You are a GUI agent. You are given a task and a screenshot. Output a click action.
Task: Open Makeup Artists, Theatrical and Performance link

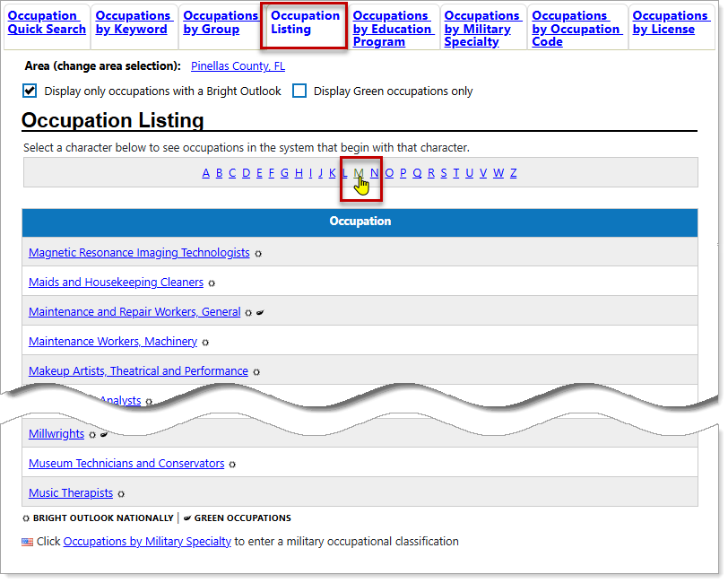pyautogui.click(x=138, y=371)
